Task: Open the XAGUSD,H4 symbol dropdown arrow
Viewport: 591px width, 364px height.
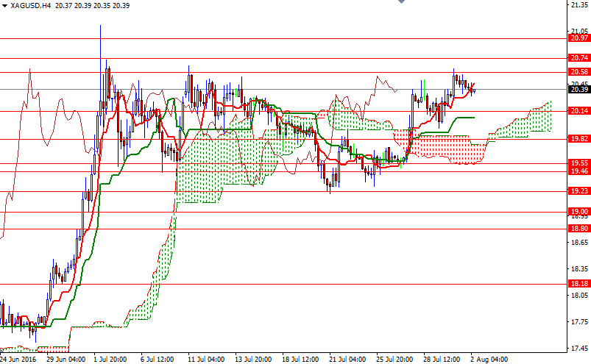Action: tap(5, 6)
